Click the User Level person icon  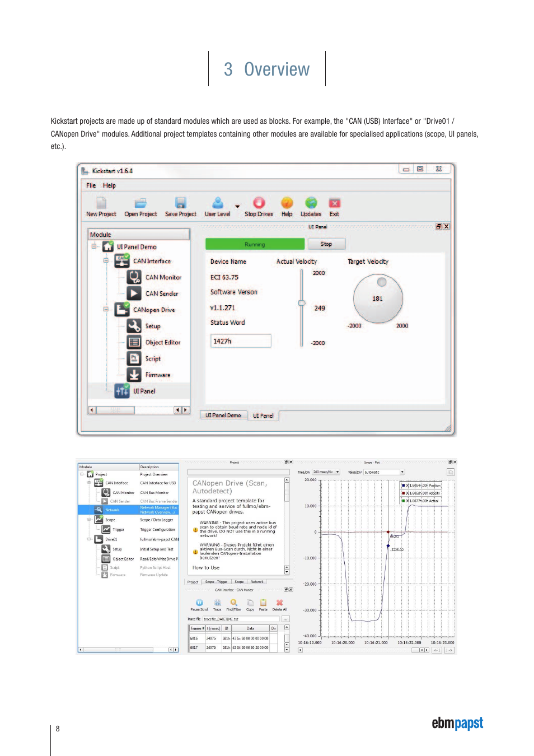(x=218, y=203)
